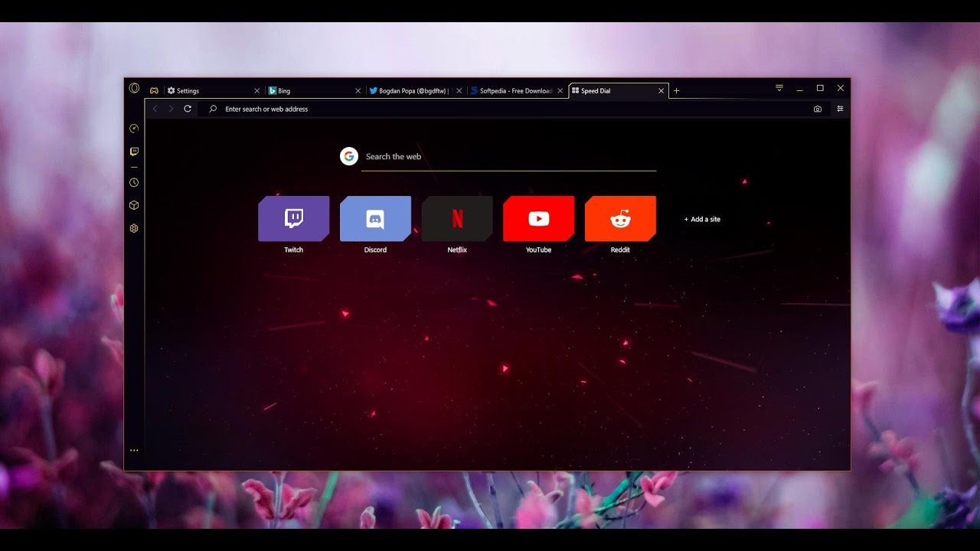Open the Twitch panel in the sidebar

tap(134, 152)
